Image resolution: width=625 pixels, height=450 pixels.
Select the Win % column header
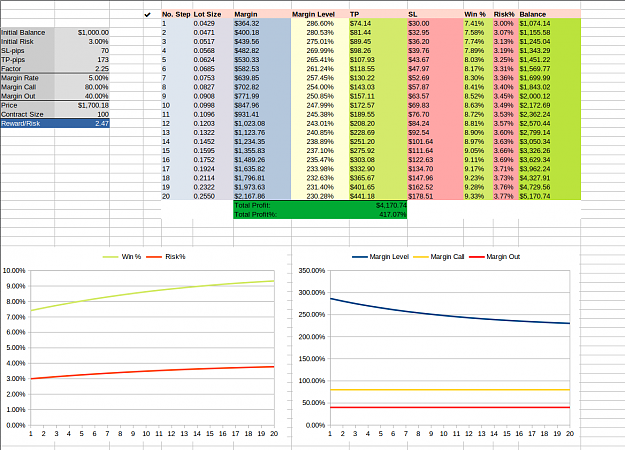(478, 14)
